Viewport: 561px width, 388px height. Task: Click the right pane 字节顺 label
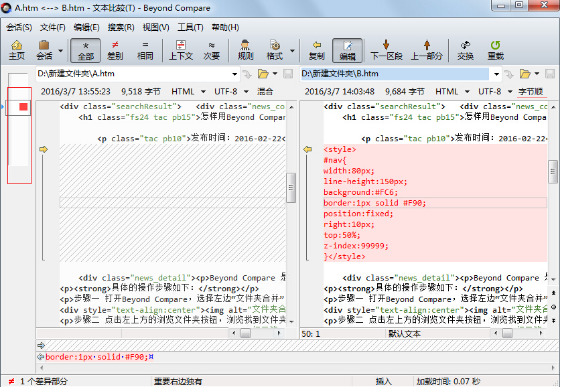click(x=530, y=92)
